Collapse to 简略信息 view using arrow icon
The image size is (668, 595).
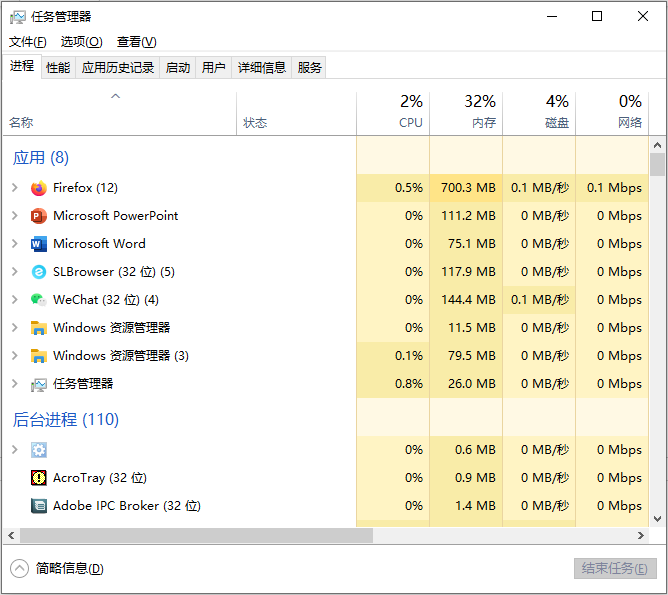(x=19, y=569)
